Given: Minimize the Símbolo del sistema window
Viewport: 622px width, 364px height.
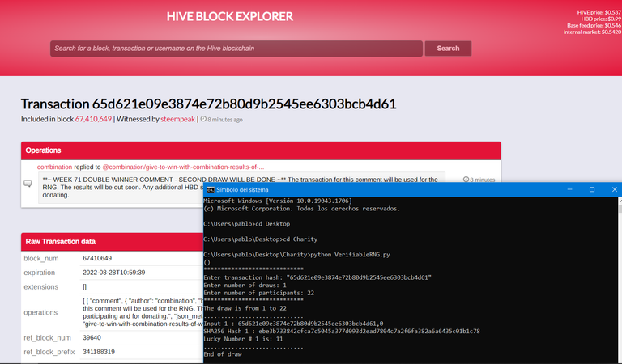Looking at the screenshot, I should click(569, 189).
